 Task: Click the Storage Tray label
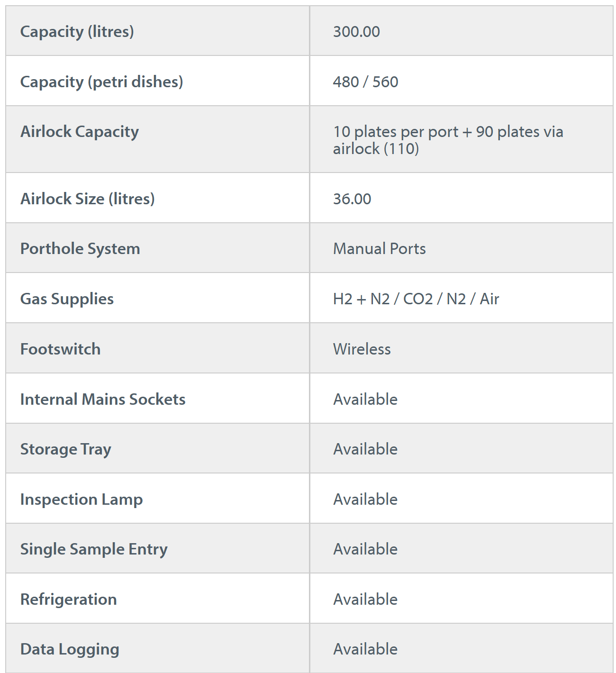[66, 449]
